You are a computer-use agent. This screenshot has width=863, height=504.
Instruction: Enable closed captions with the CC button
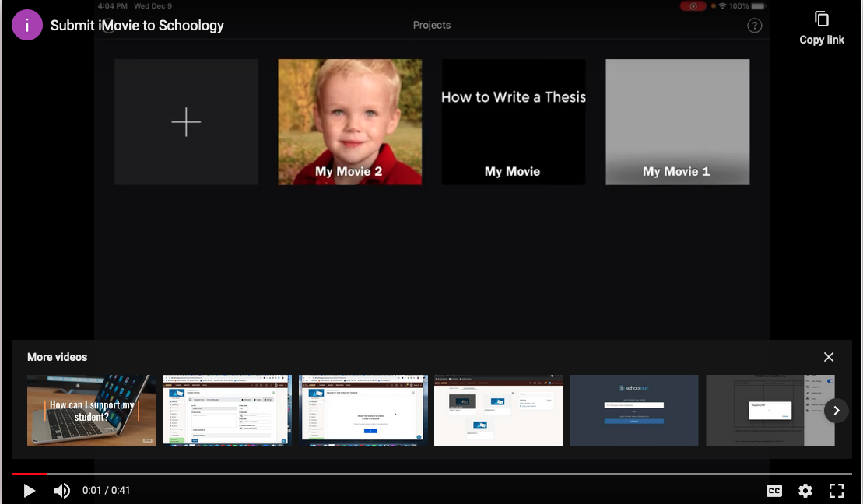click(x=774, y=491)
